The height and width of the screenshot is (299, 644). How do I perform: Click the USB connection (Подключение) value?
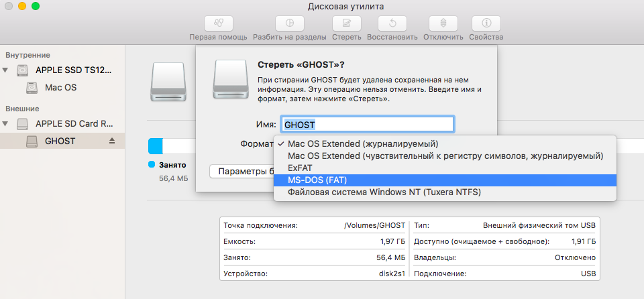point(588,274)
